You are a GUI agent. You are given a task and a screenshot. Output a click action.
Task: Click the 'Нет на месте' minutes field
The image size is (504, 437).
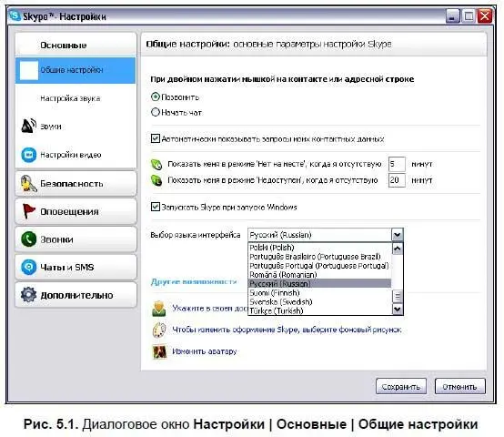pyautogui.click(x=397, y=164)
